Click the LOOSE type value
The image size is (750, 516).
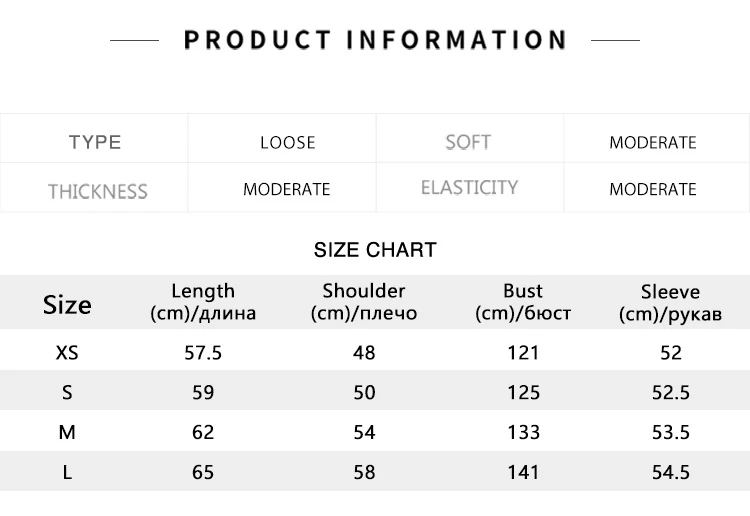[x=287, y=143]
